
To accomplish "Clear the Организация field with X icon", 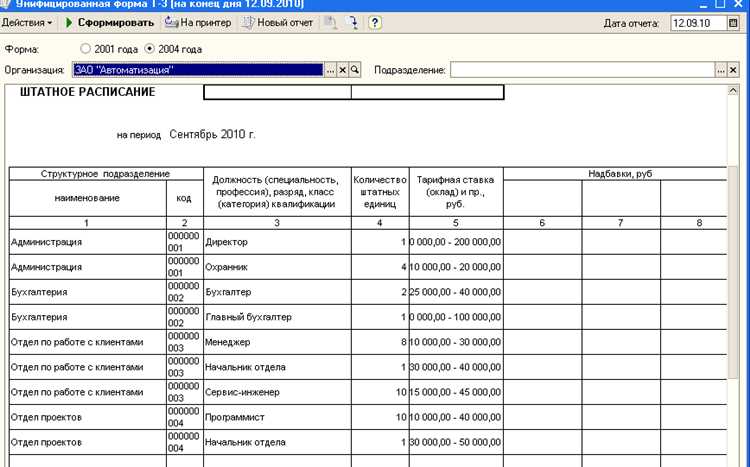I will (343, 70).
